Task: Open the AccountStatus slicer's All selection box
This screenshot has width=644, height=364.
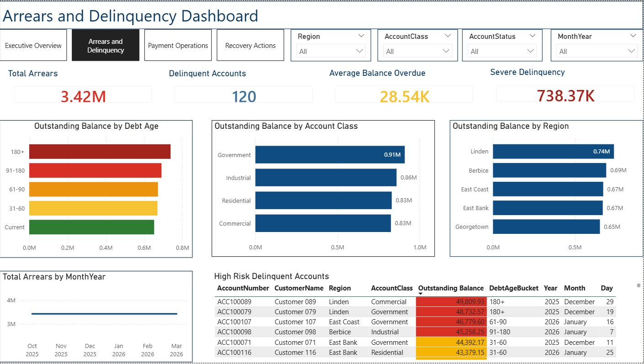Action: 502,51
